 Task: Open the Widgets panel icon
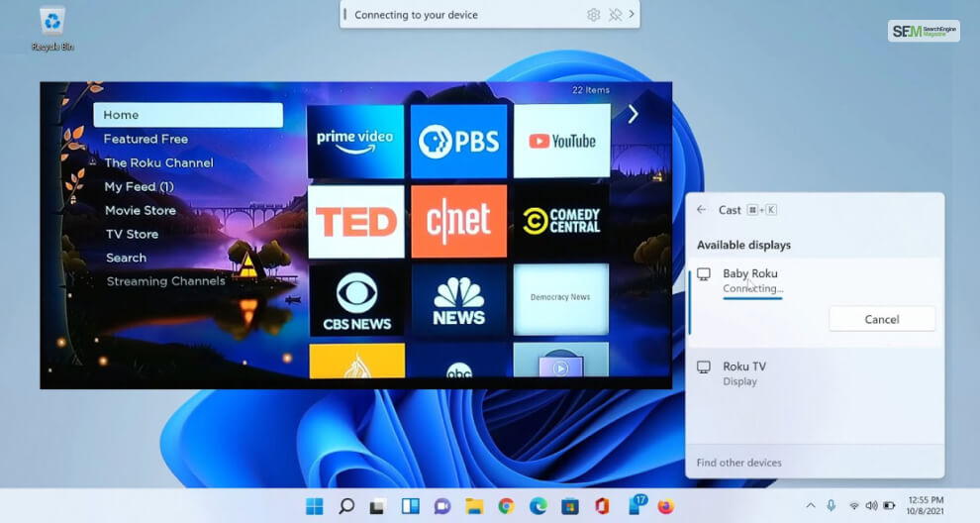(x=410, y=506)
